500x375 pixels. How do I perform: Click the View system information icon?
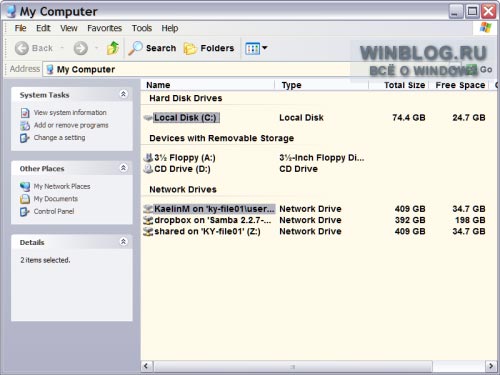coord(25,113)
